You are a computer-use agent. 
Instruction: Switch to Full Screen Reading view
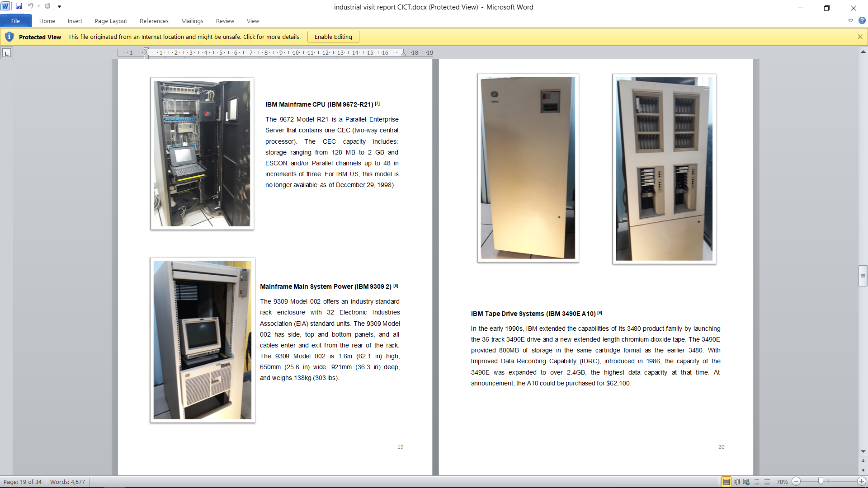pyautogui.click(x=736, y=482)
